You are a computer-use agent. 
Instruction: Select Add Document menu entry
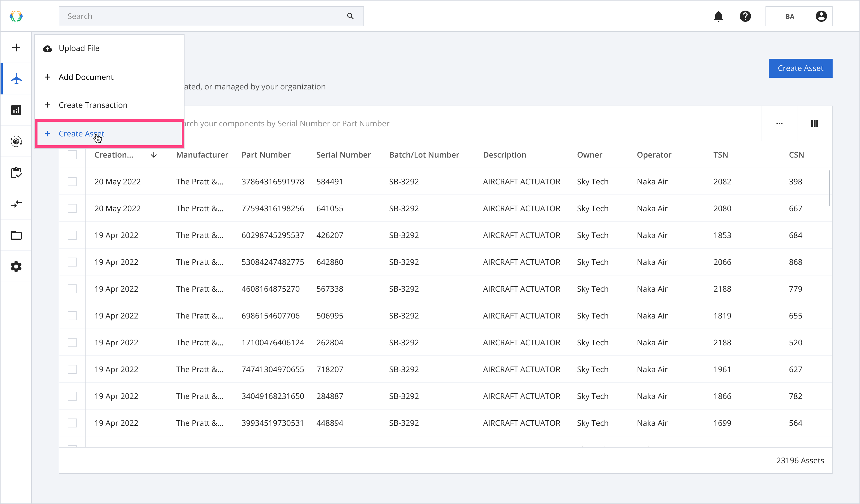point(109,77)
